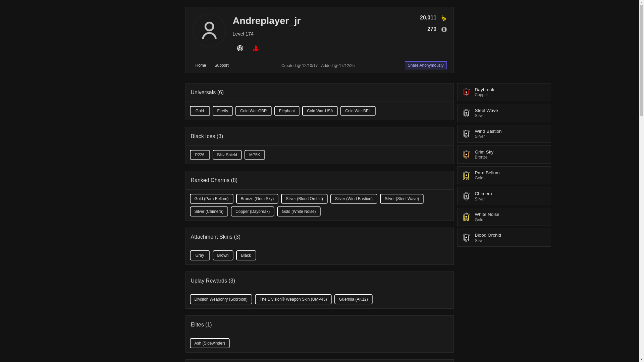
Task: Click the Grim Sky Bronze rank badge
Action: point(466,155)
